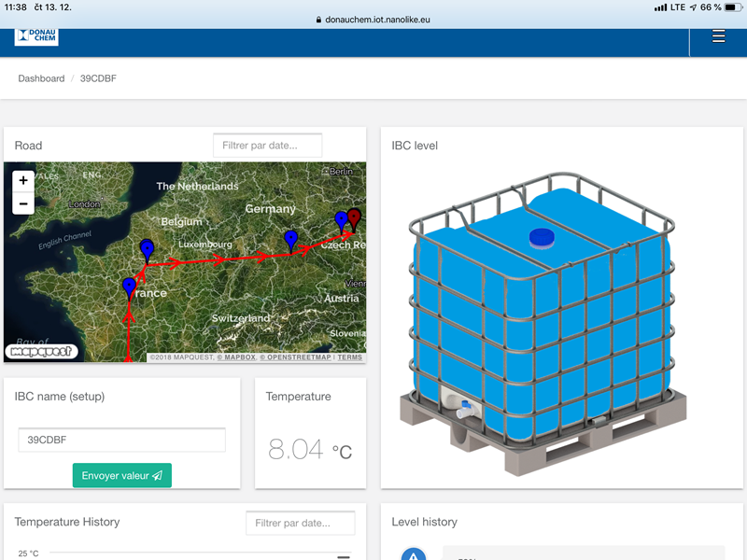Click the 39CDBF breadcrumb item
Screen dimensions: 747x560
pos(98,78)
